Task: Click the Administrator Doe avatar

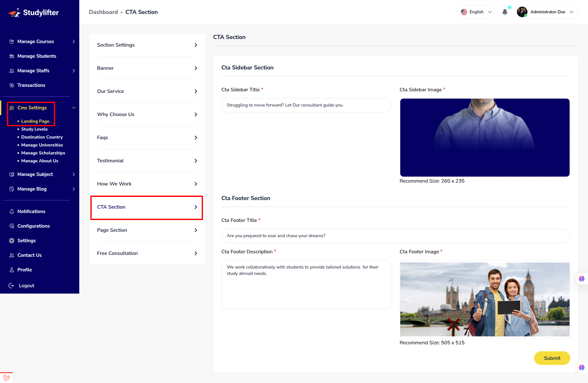Action: 522,12
